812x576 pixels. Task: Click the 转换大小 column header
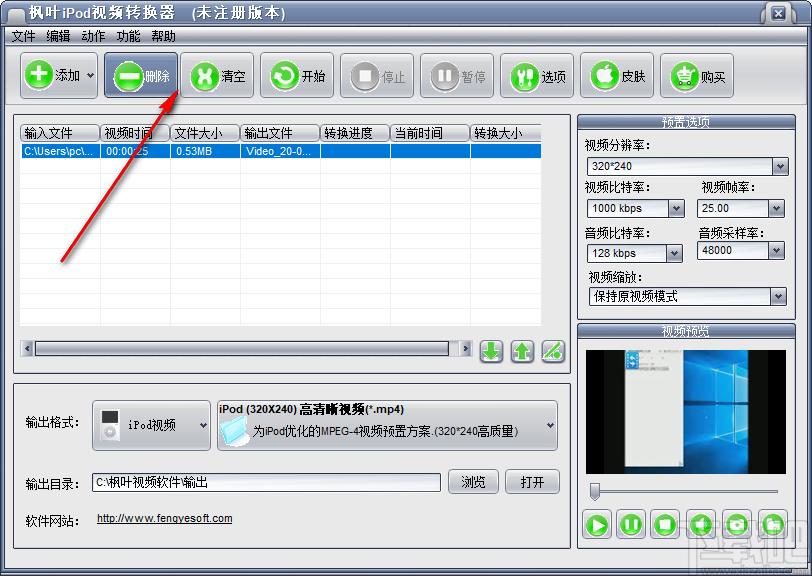coord(506,133)
